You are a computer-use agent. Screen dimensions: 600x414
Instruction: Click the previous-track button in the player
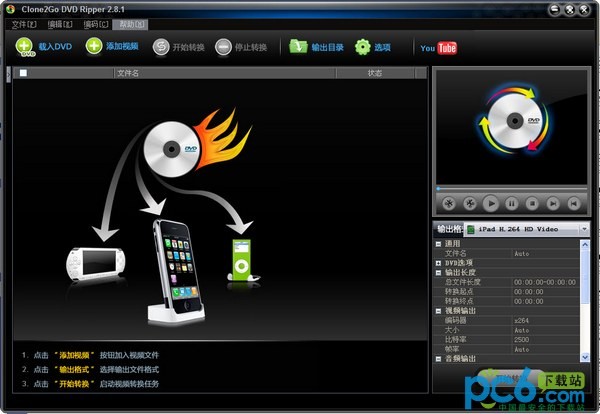573,204
